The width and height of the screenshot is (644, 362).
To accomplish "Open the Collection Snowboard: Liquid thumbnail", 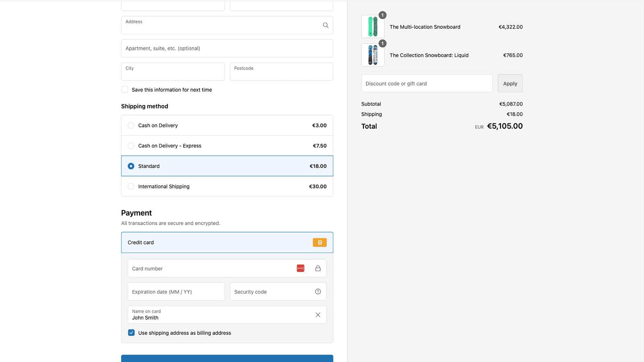I will click(x=373, y=55).
